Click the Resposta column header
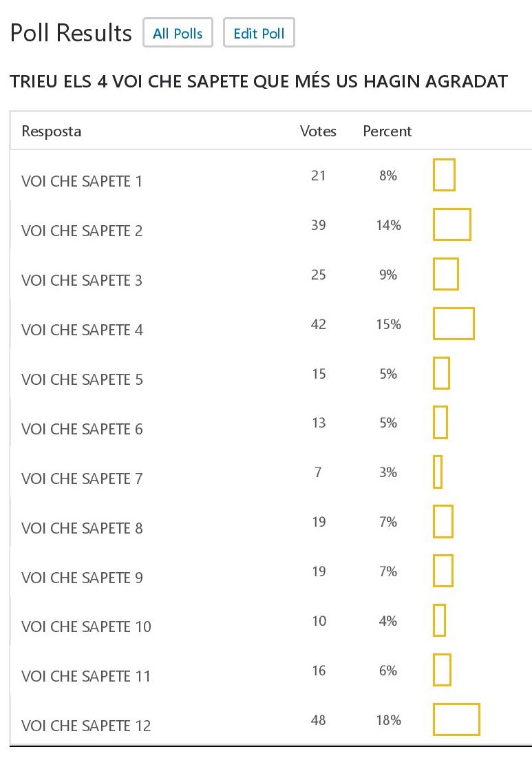The width and height of the screenshot is (532, 758). coord(52,131)
